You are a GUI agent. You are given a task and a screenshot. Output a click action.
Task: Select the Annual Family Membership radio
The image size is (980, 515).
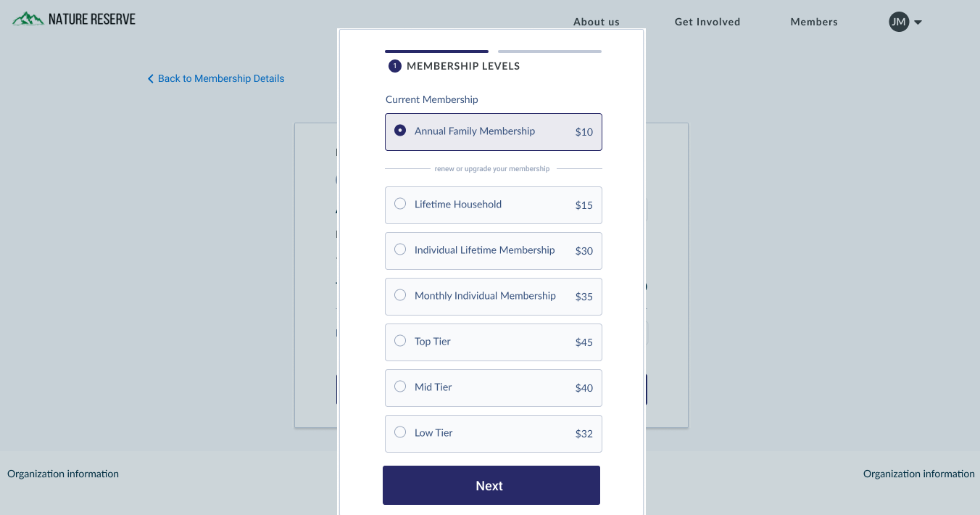400,131
